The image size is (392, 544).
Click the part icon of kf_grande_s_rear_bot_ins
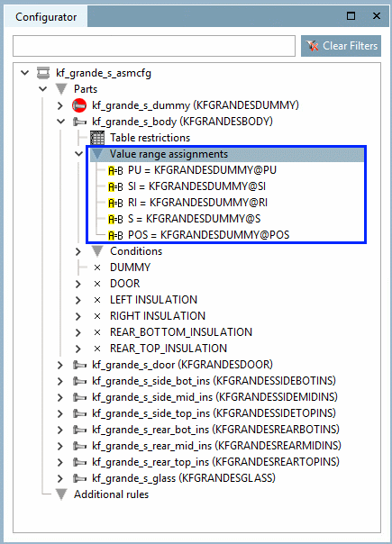click(79, 430)
